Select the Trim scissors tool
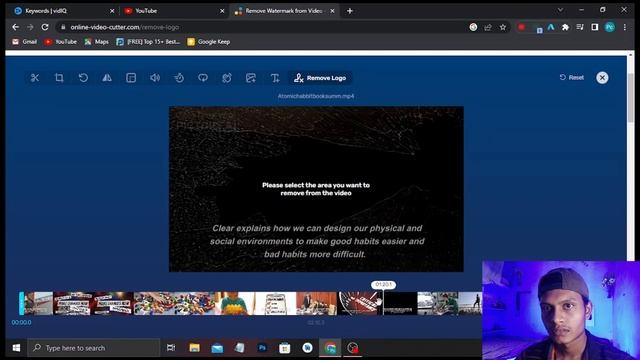Image resolution: width=640 pixels, height=360 pixels. point(35,78)
